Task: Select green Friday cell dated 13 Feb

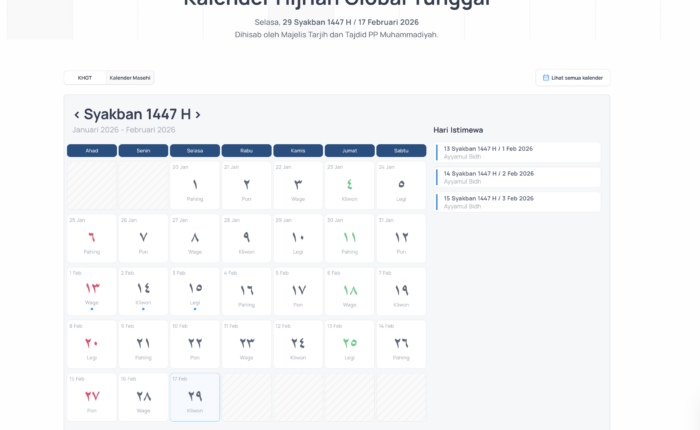Action: pyautogui.click(x=349, y=344)
